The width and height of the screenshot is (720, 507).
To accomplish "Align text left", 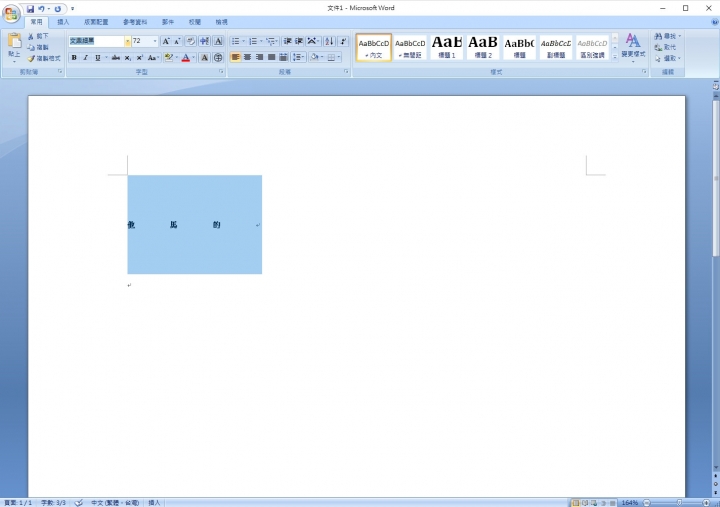I will (236, 57).
